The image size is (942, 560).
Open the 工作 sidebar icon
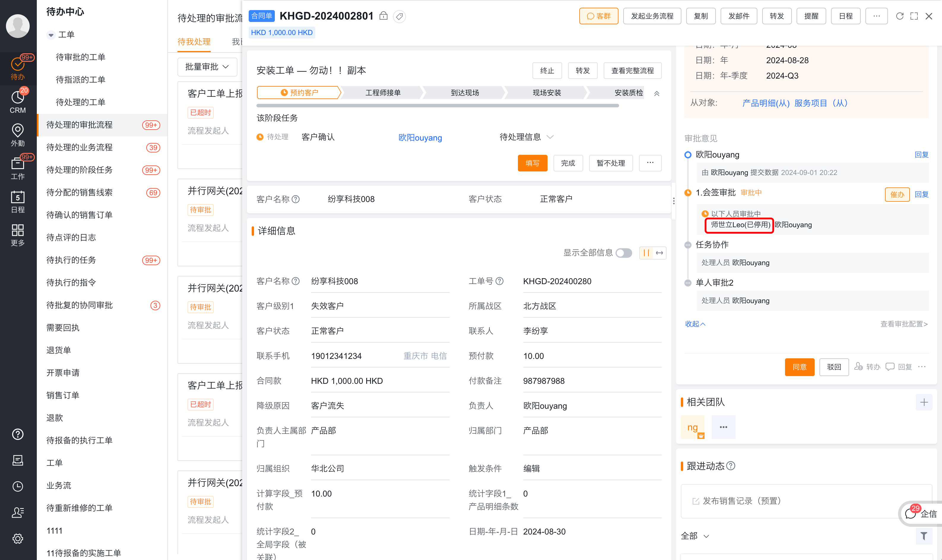pyautogui.click(x=18, y=168)
